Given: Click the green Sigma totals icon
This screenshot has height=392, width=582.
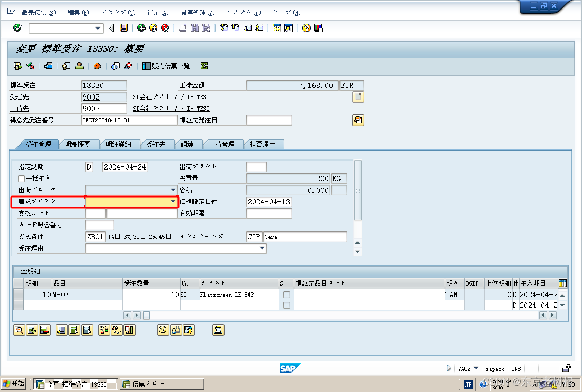Looking at the screenshot, I should [204, 66].
